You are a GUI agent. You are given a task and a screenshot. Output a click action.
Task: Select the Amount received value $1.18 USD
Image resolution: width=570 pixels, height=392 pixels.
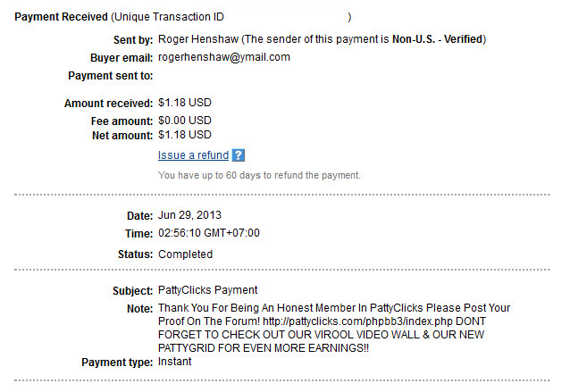[185, 103]
